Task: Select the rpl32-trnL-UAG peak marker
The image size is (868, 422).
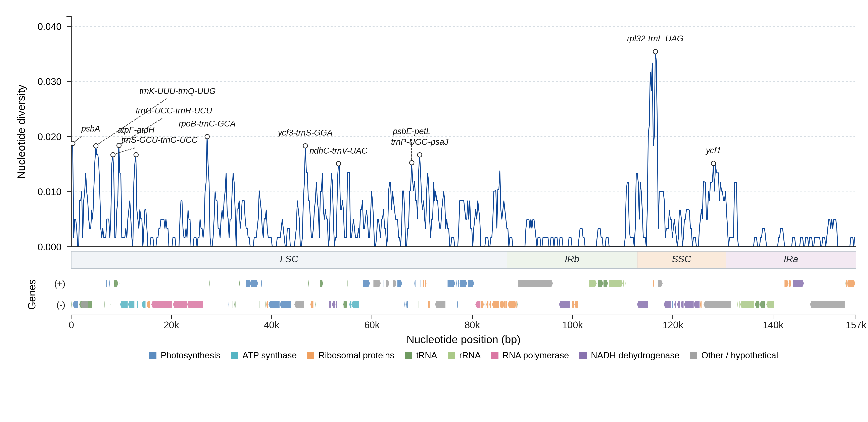Action: coord(655,52)
